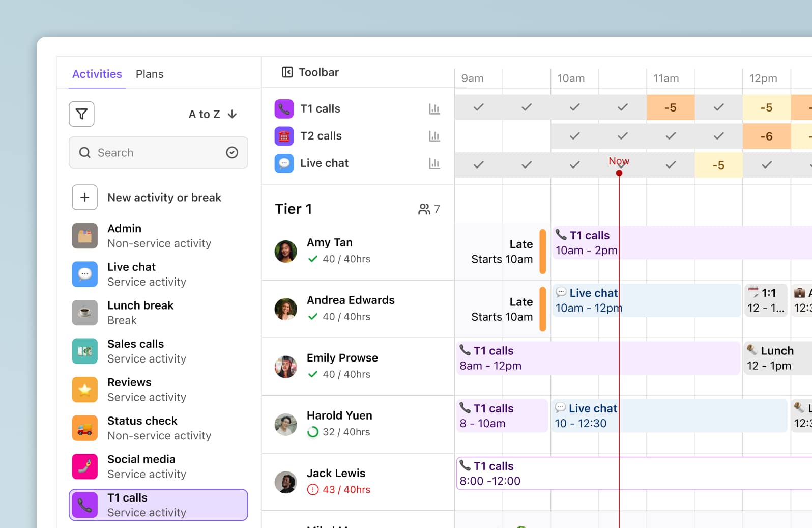Select the Admin activity icon
The image size is (812, 528).
tap(85, 236)
